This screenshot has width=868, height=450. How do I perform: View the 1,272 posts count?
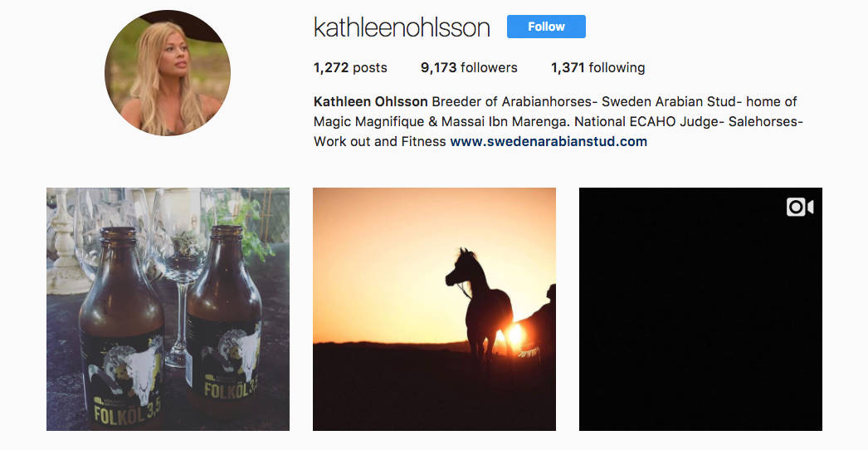coord(350,67)
